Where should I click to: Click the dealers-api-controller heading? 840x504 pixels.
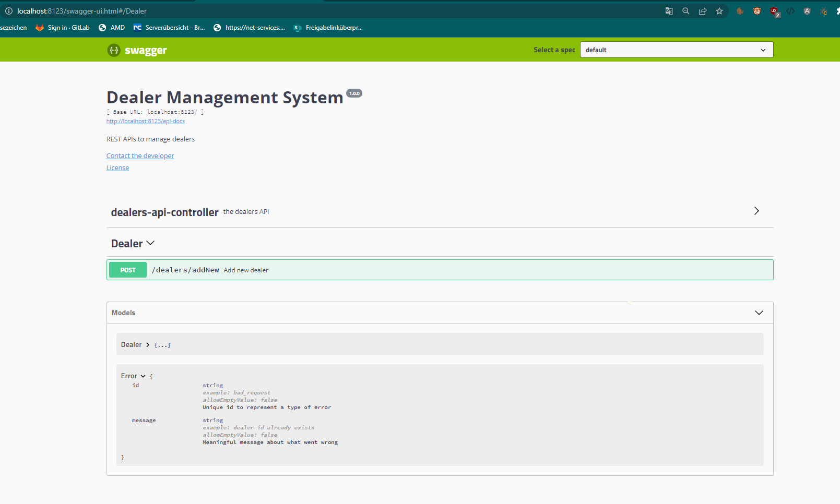click(164, 212)
